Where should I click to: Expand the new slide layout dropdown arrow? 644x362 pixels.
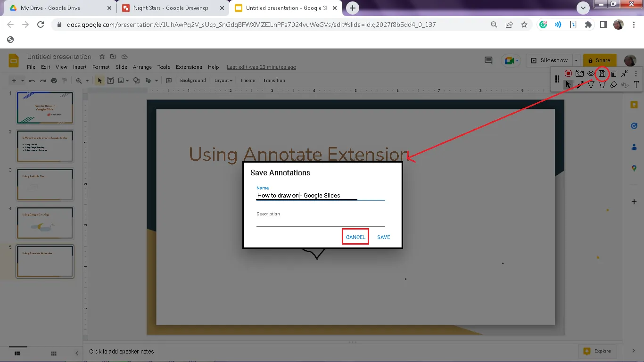pyautogui.click(x=22, y=81)
